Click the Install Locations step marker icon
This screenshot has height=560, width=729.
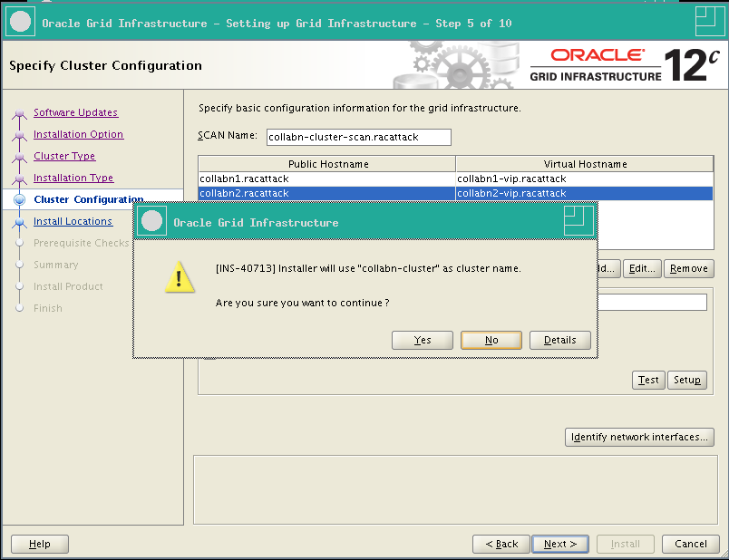coord(20,222)
